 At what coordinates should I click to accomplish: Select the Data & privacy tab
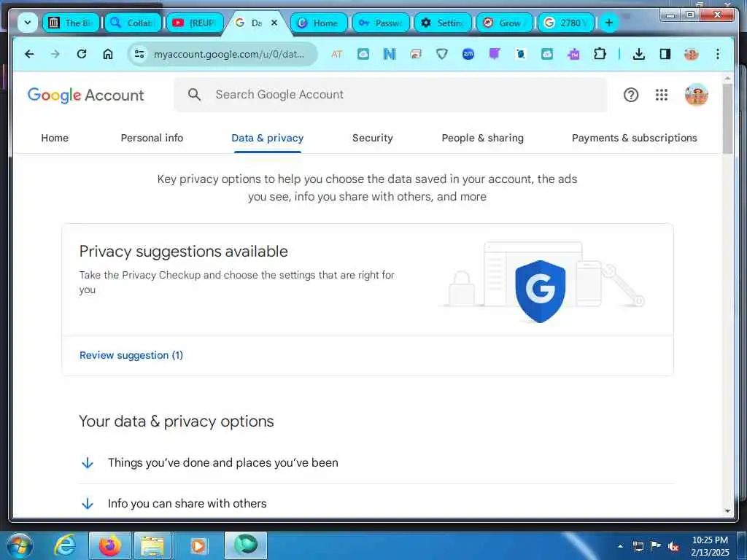[x=267, y=138]
